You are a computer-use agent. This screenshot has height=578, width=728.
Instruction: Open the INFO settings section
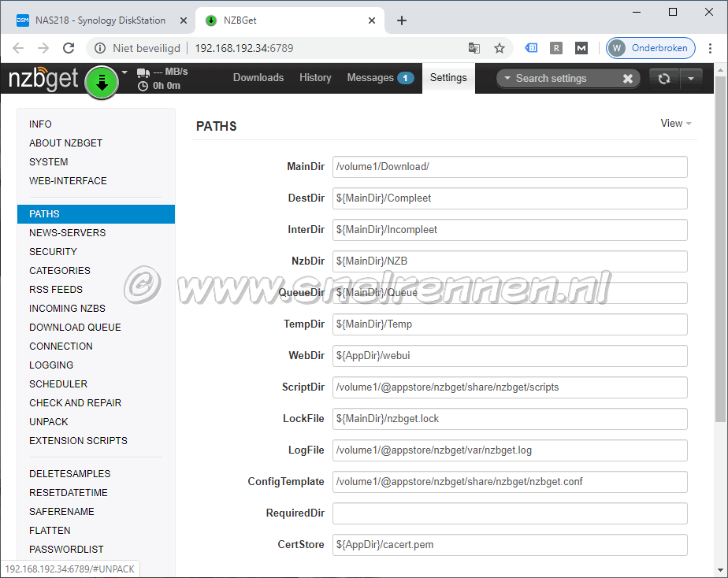tap(40, 124)
